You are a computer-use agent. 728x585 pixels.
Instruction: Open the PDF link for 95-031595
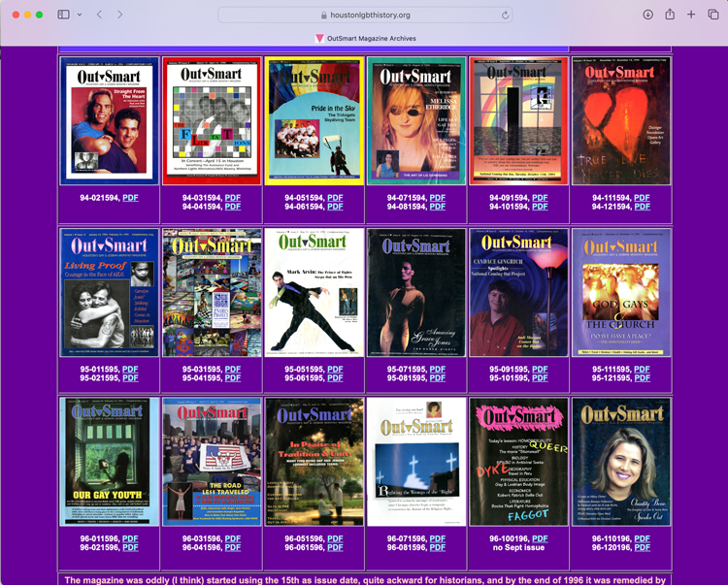click(x=233, y=370)
